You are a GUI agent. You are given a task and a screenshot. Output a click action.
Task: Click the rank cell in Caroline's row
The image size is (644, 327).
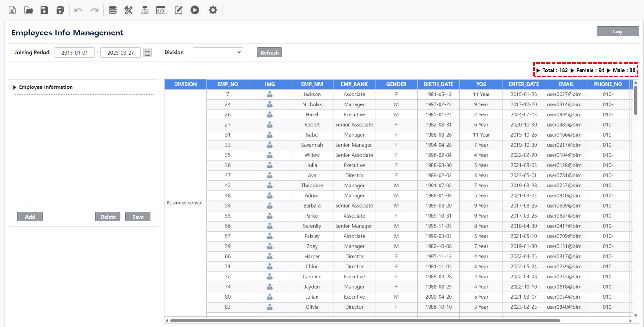click(x=354, y=277)
